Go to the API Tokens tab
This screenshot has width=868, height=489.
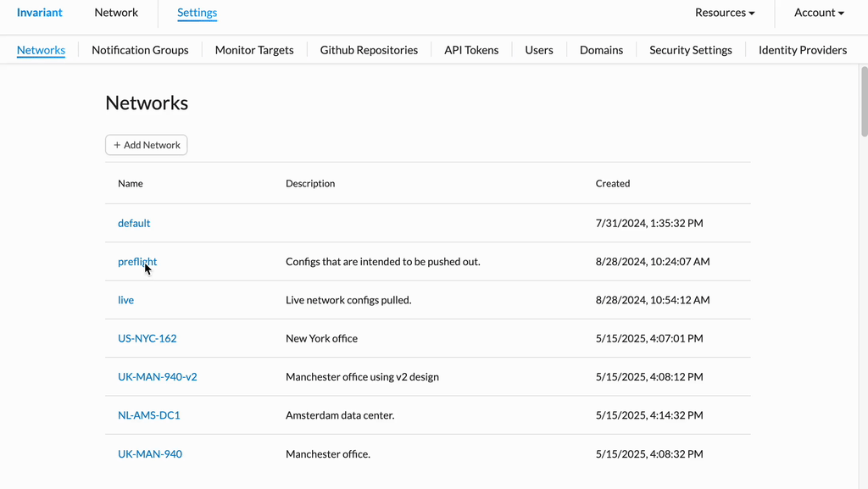click(471, 50)
